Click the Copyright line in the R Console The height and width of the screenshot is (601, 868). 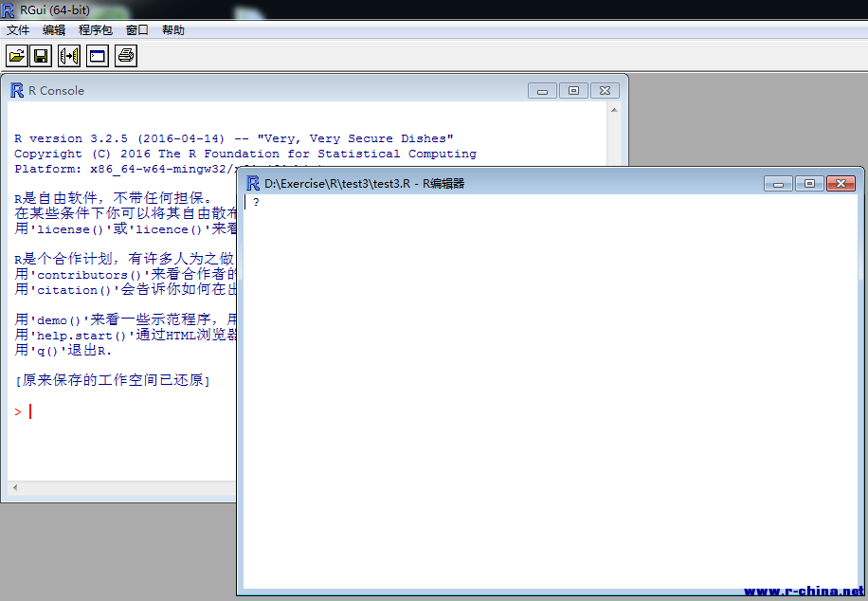coord(245,154)
